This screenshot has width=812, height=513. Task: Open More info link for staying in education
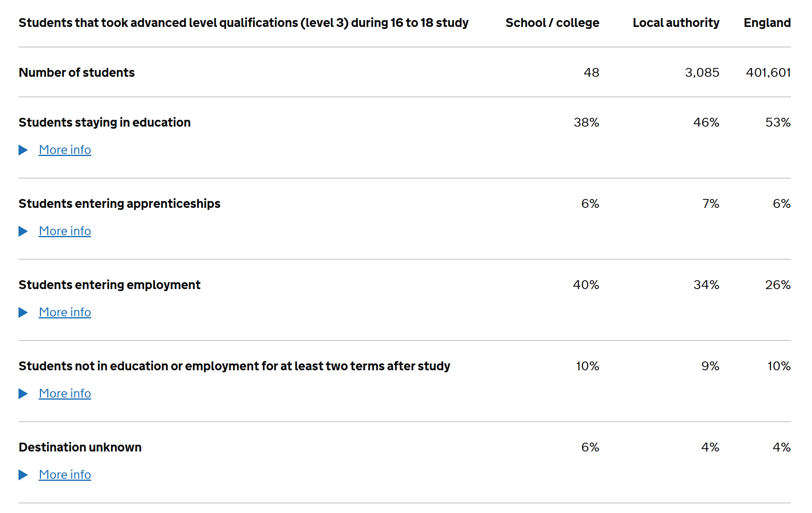tap(65, 150)
